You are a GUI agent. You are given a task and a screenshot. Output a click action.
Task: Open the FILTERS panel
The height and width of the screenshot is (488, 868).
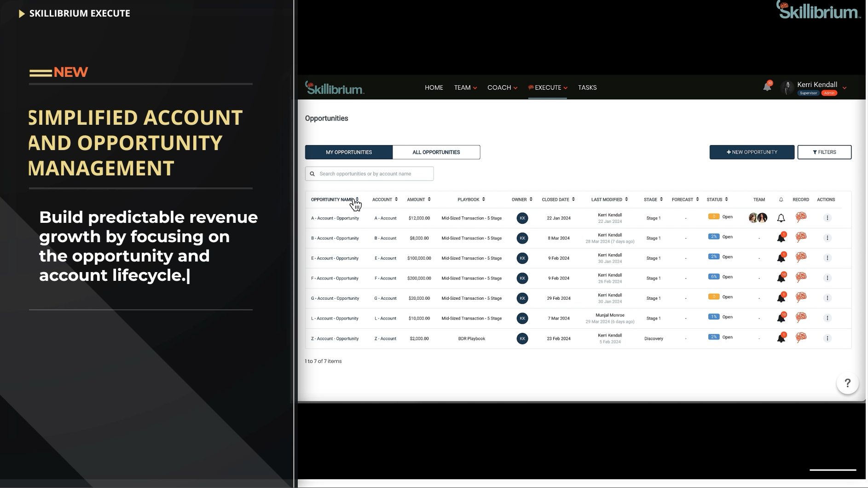click(x=824, y=152)
